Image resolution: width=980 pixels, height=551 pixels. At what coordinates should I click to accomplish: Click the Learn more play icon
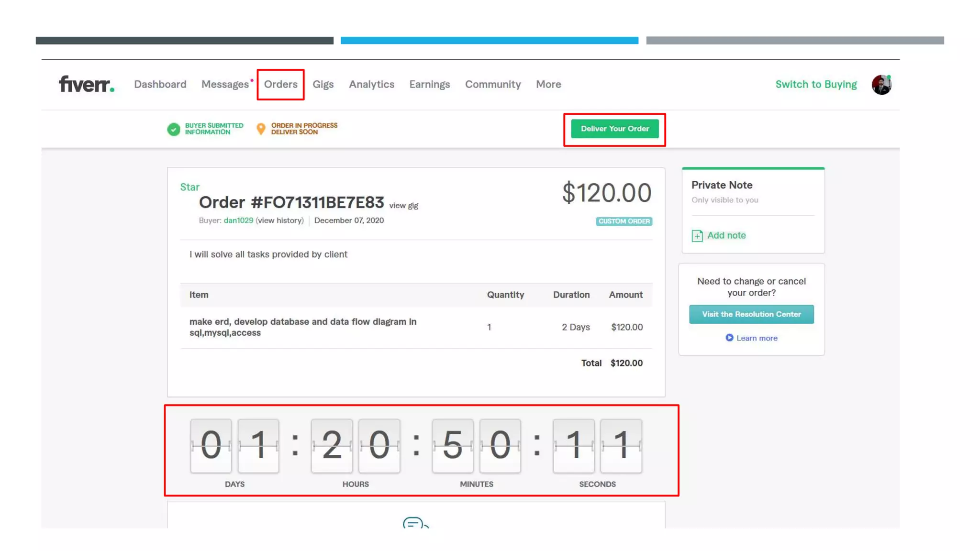[729, 338]
